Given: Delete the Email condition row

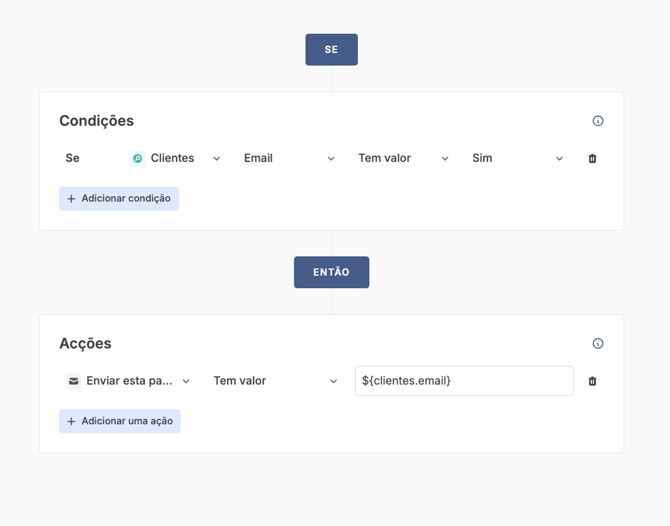Looking at the screenshot, I should [x=592, y=159].
